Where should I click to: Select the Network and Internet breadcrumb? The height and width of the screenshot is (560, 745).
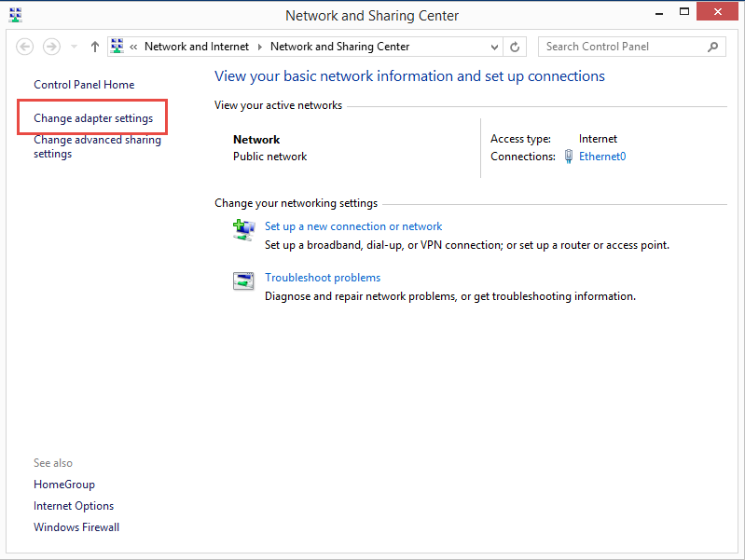pos(197,47)
